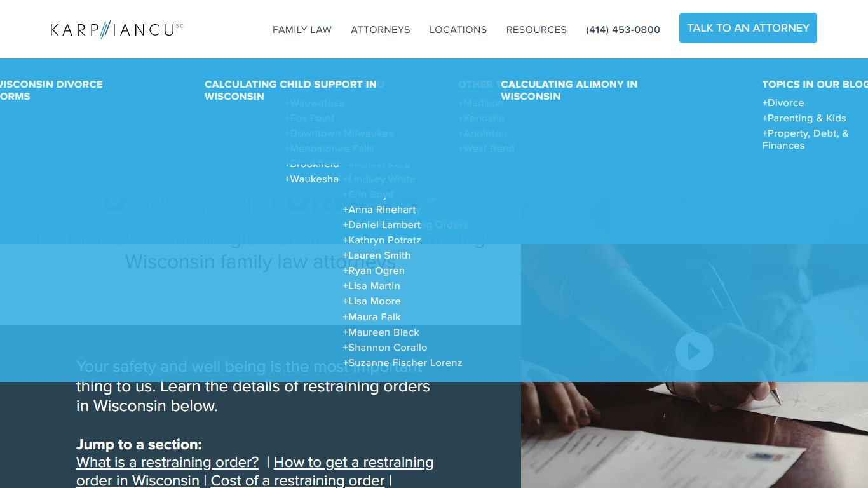The width and height of the screenshot is (868, 488).
Task: Open attorney Daniel Lambert's page
Action: click(x=381, y=225)
